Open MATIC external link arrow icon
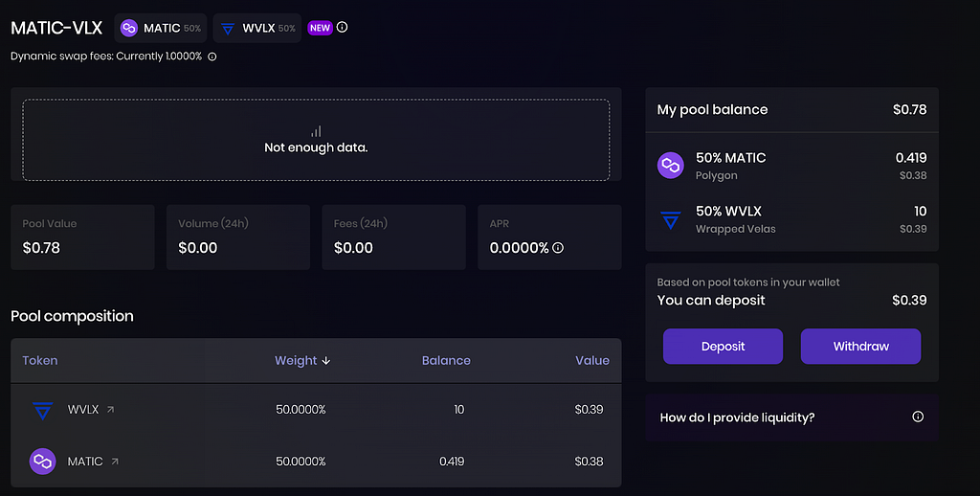 [115, 462]
